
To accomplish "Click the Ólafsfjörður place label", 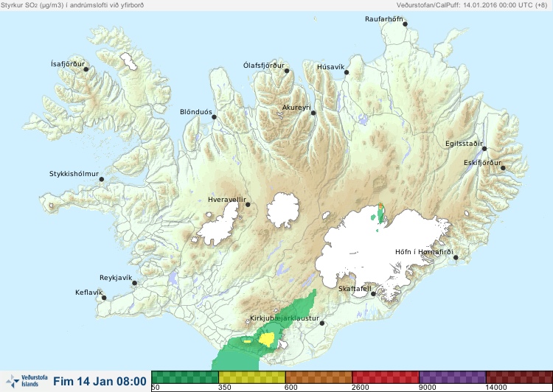I will pyautogui.click(x=264, y=66).
